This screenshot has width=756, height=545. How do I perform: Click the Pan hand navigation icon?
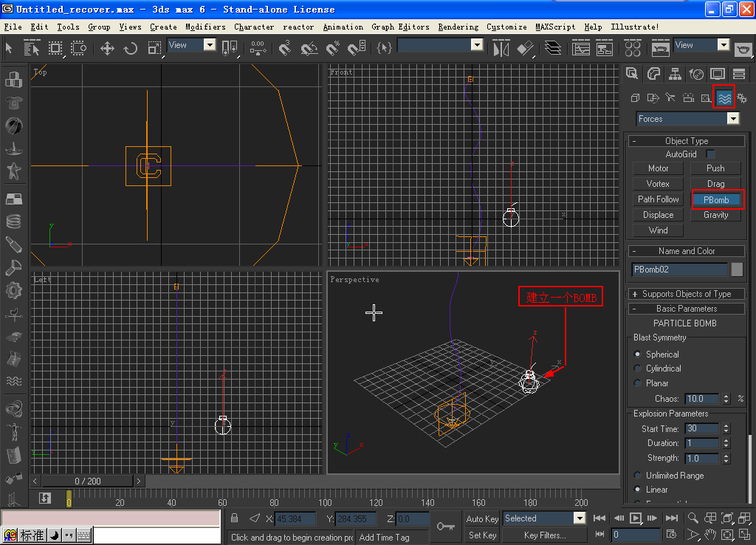coord(710,535)
